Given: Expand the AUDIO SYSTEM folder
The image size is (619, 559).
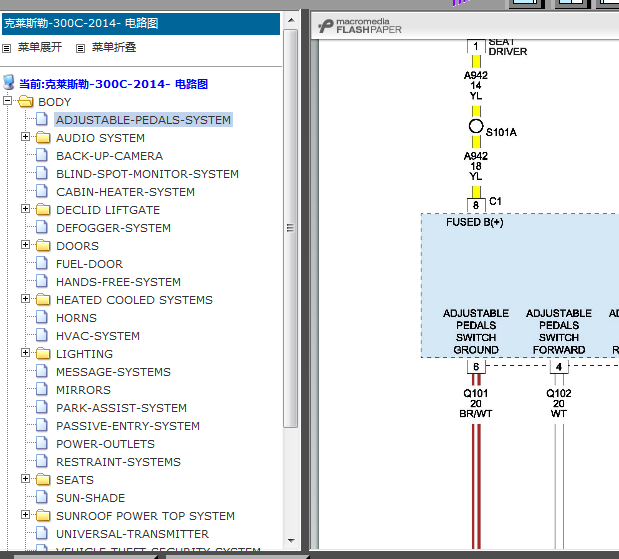Looking at the screenshot, I should pos(25,137).
